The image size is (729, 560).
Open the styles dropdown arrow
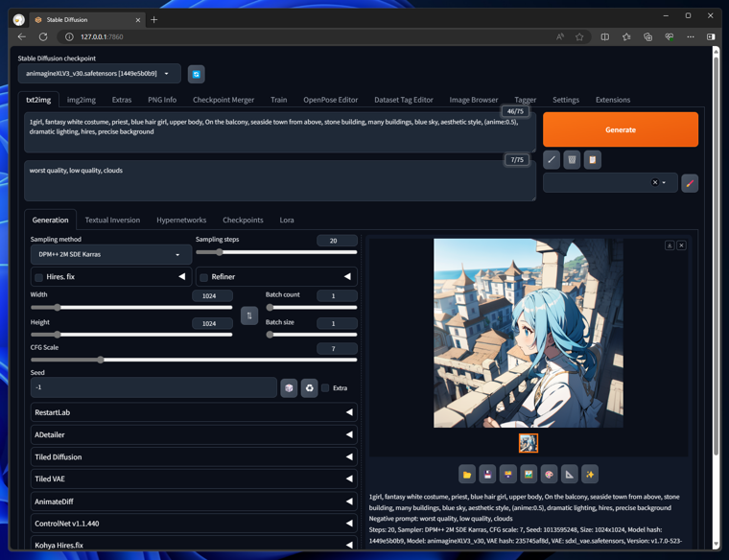pyautogui.click(x=664, y=182)
